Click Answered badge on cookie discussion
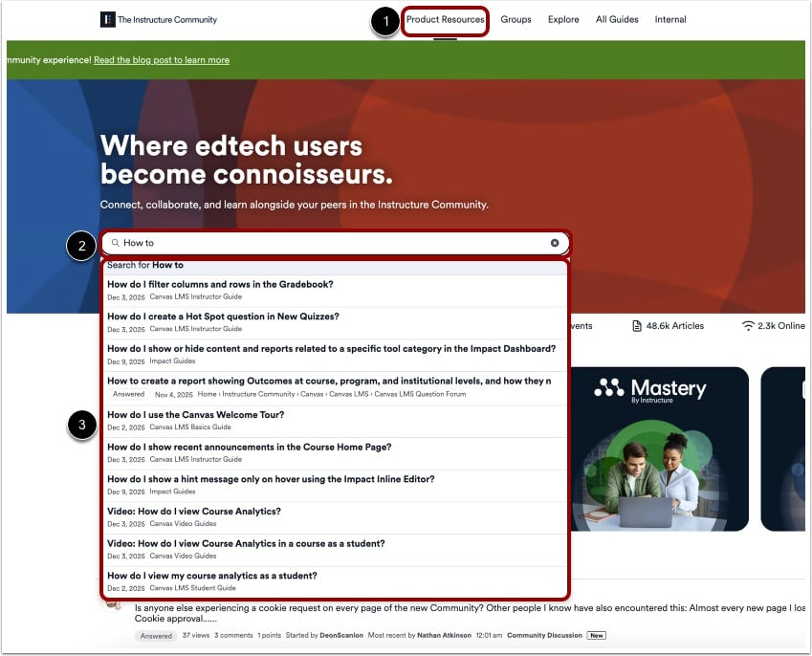The width and height of the screenshot is (812, 656). (x=156, y=636)
